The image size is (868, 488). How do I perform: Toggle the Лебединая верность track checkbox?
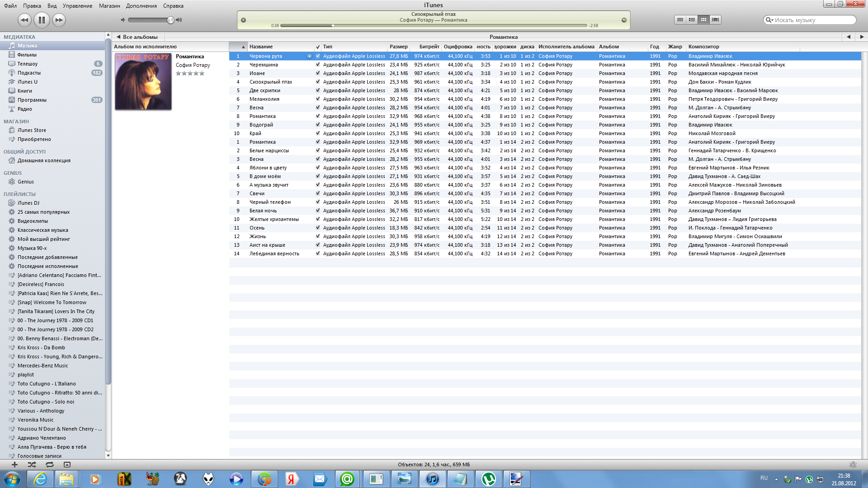(318, 253)
